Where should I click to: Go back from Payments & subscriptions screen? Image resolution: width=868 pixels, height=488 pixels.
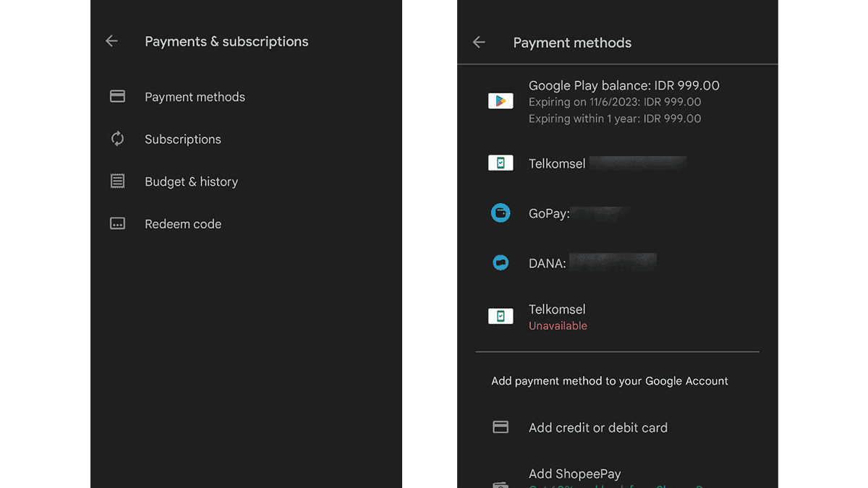pos(111,41)
